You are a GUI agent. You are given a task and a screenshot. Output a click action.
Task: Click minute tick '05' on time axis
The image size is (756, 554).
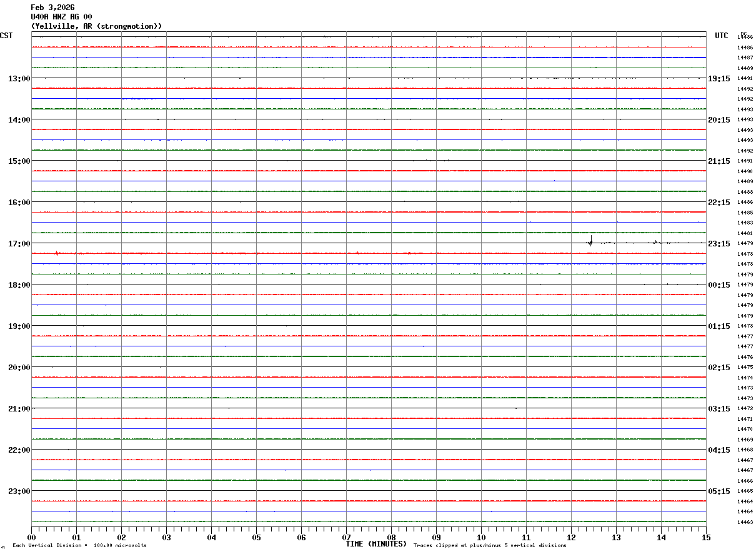(256, 537)
